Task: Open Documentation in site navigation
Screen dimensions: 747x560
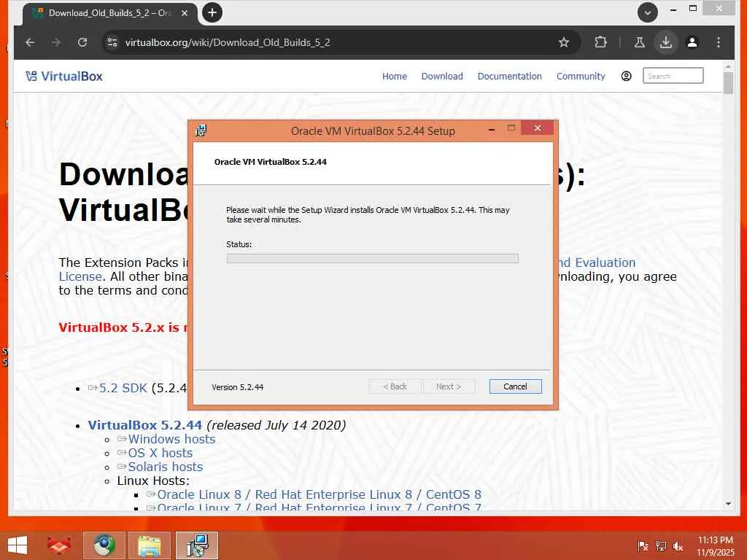Action: [510, 76]
